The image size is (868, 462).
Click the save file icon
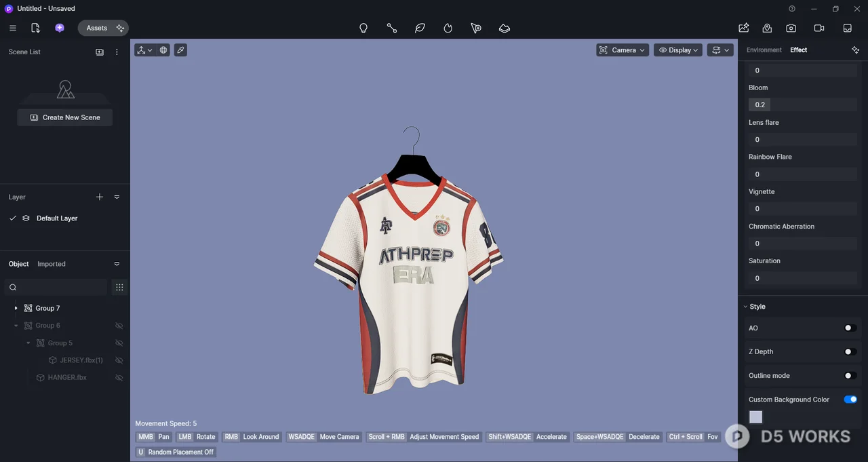[35, 28]
